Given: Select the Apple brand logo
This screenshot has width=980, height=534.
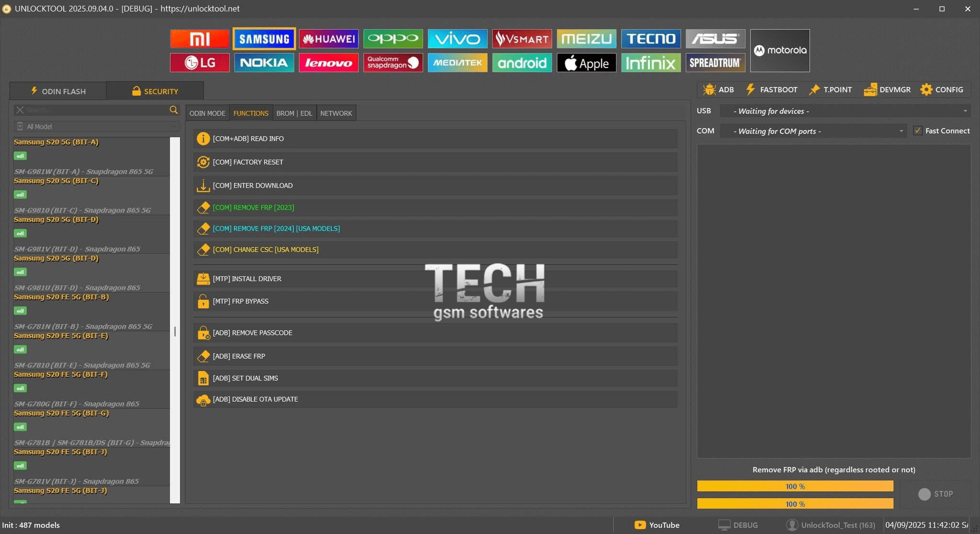Looking at the screenshot, I should [587, 63].
